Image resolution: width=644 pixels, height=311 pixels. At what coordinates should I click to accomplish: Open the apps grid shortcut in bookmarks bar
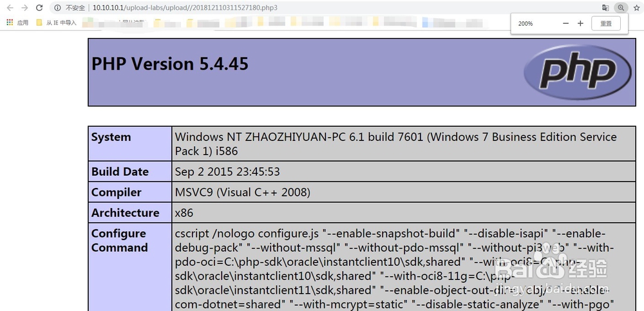(x=10, y=23)
